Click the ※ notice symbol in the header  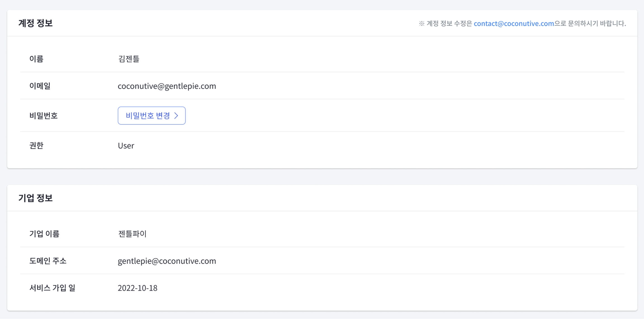coord(422,23)
